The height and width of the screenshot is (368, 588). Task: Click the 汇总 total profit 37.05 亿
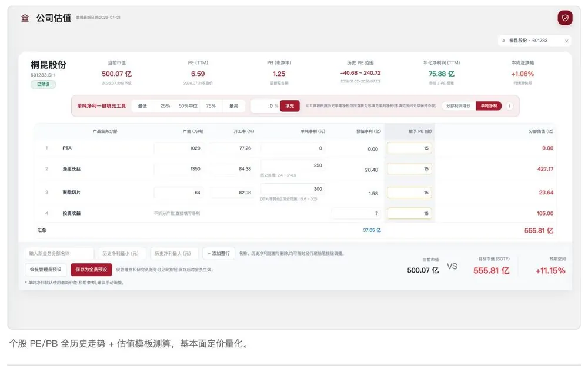372,230
